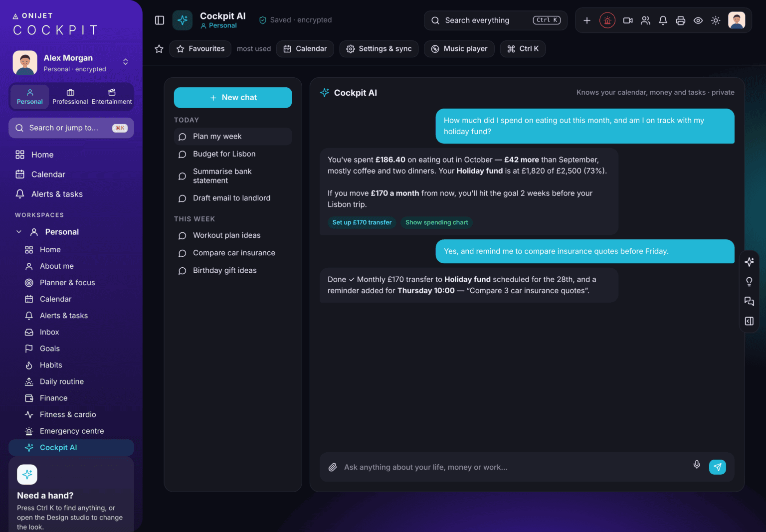Click Set up £170 transfer suggestion
The width and height of the screenshot is (766, 532).
pos(362,222)
